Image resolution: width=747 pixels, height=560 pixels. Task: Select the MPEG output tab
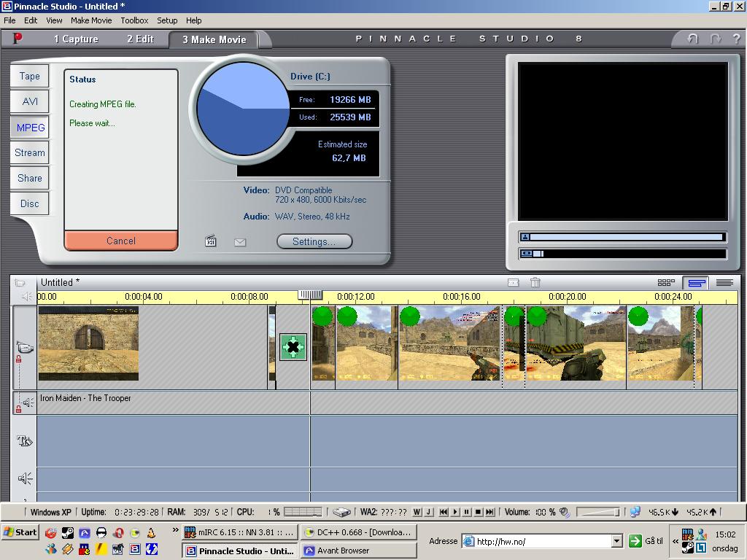pyautogui.click(x=31, y=128)
